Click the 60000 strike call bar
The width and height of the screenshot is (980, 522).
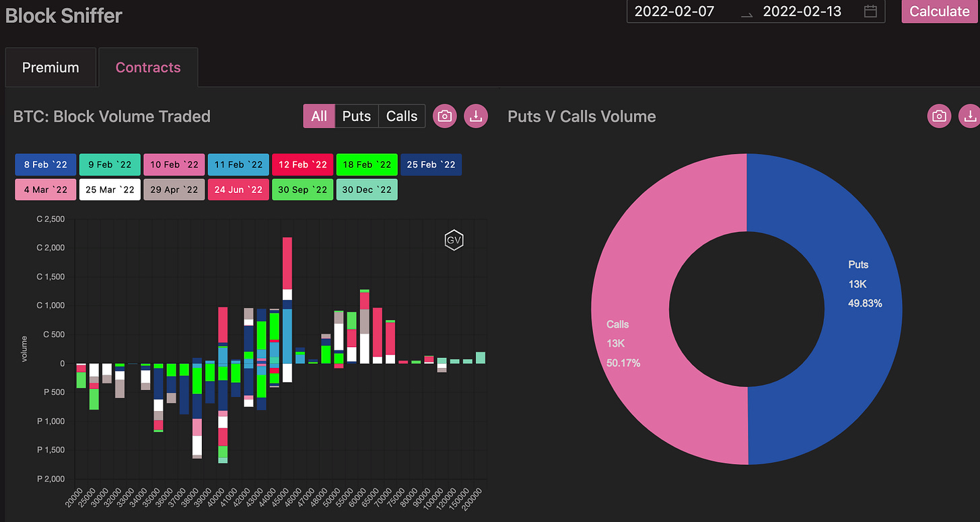tap(364, 327)
